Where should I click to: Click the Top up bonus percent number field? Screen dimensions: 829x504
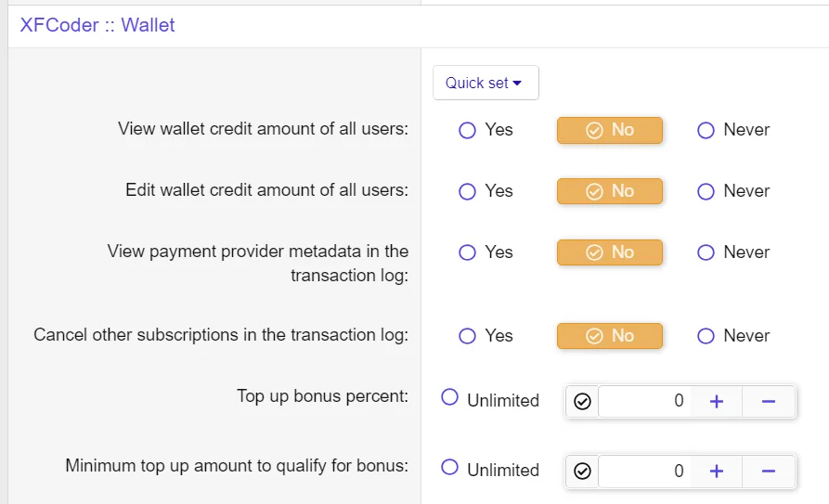(645, 401)
